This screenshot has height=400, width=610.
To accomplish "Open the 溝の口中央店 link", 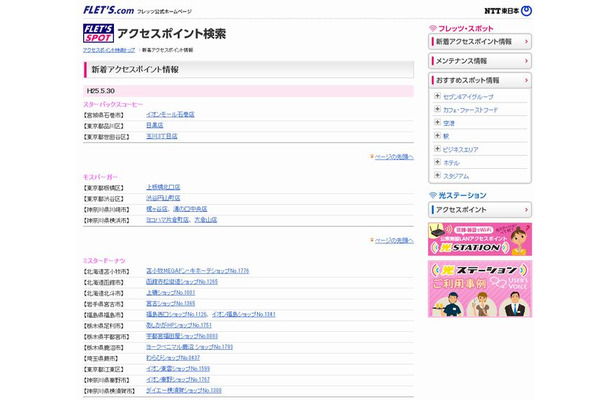I will [x=190, y=209].
